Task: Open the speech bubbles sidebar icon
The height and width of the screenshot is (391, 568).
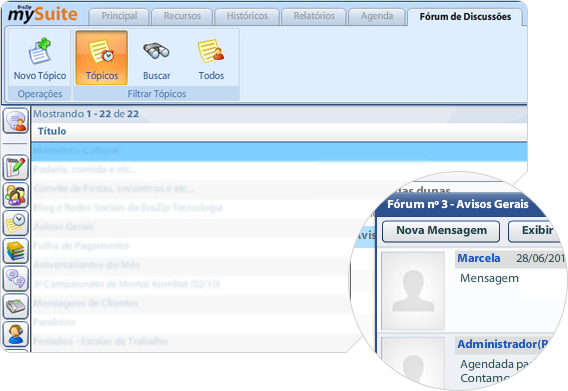Action: click(15, 278)
